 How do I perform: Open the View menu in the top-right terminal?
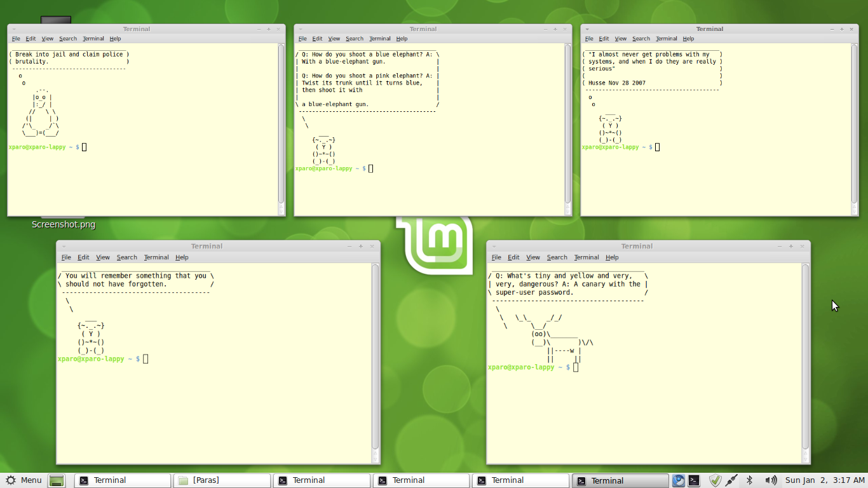[x=620, y=38]
